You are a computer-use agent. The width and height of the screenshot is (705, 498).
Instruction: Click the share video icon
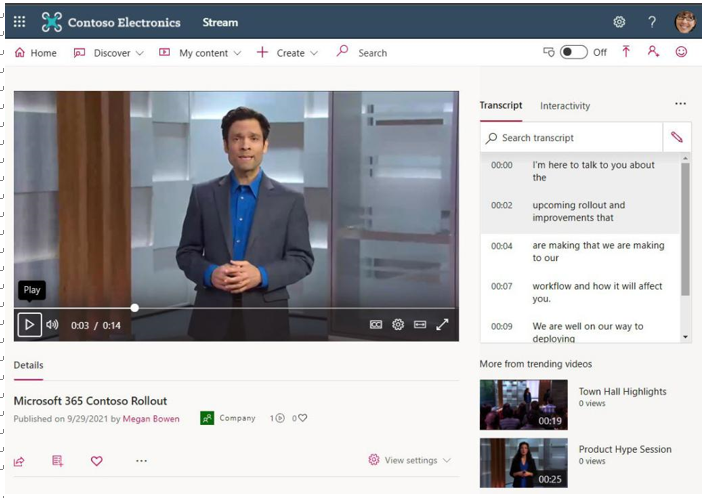[19, 461]
